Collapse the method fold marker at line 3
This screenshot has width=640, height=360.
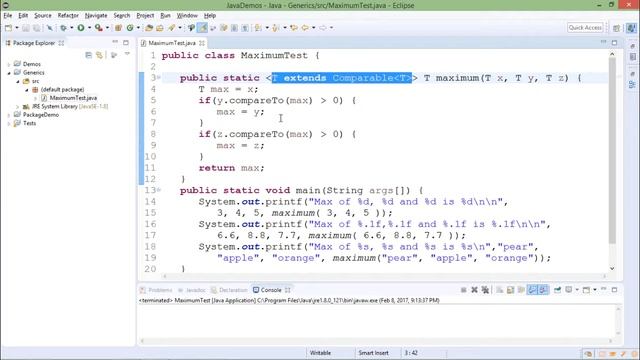[x=159, y=78]
